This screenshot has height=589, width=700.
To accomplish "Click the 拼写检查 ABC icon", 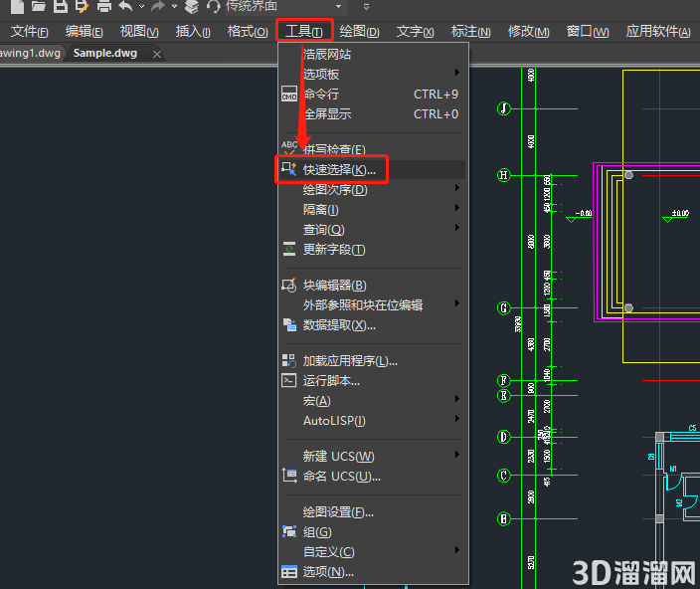I will [289, 147].
